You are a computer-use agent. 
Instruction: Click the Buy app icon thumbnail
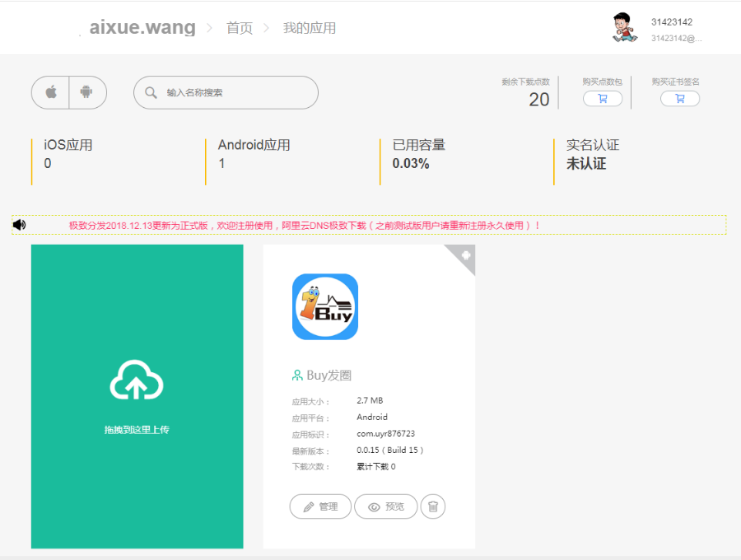pyautogui.click(x=326, y=306)
